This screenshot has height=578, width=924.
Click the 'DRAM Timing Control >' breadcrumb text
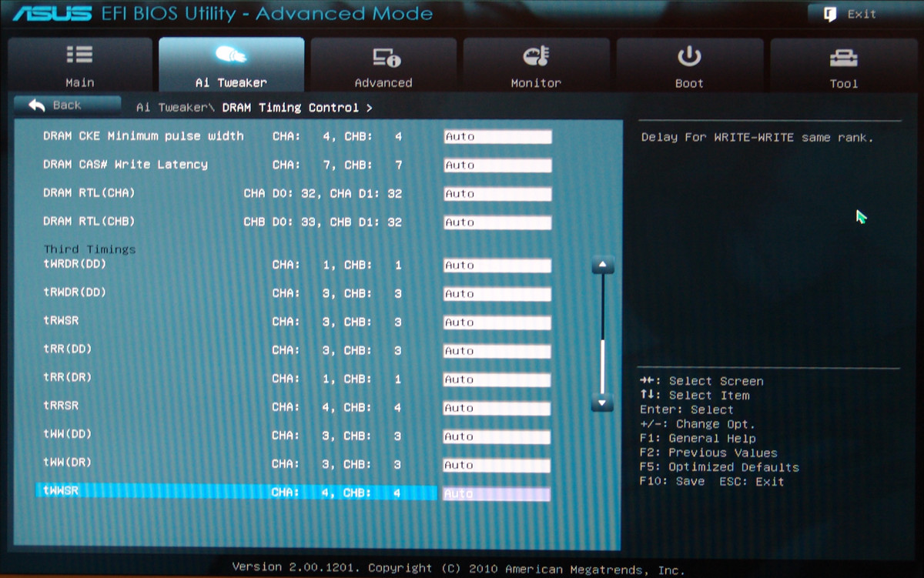297,108
